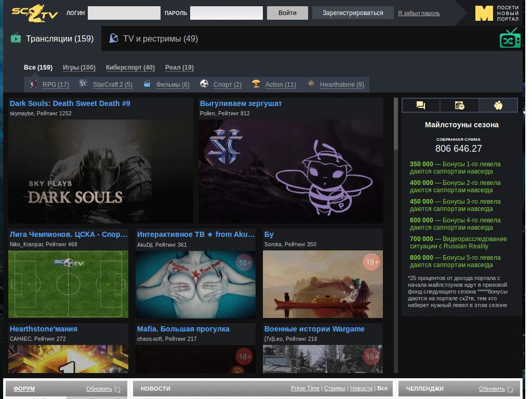
Task: Open Спорт (2) category link
Action: 228,85
